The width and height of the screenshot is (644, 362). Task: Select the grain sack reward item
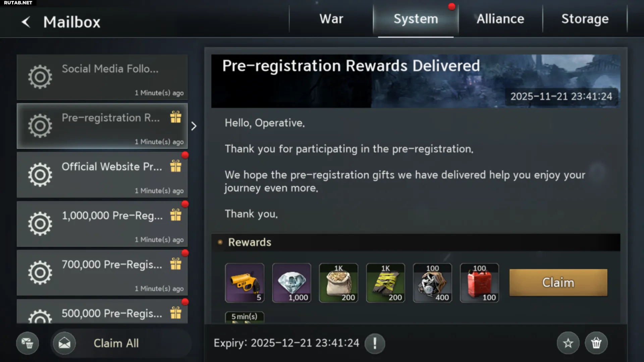(x=338, y=283)
